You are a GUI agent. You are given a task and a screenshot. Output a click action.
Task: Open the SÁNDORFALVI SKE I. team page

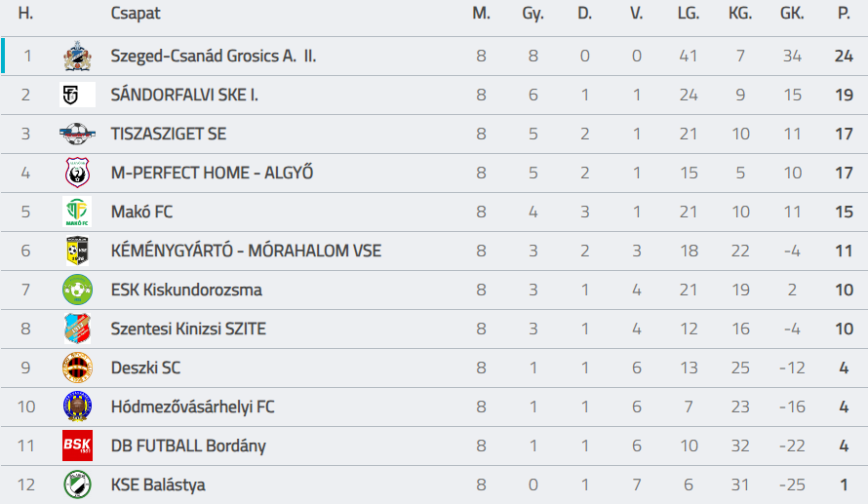click(x=184, y=95)
